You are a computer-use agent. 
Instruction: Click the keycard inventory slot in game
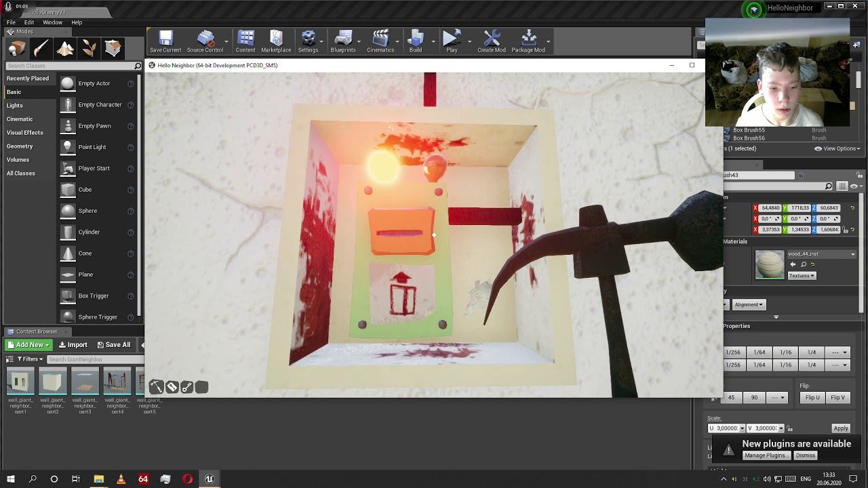tap(172, 387)
